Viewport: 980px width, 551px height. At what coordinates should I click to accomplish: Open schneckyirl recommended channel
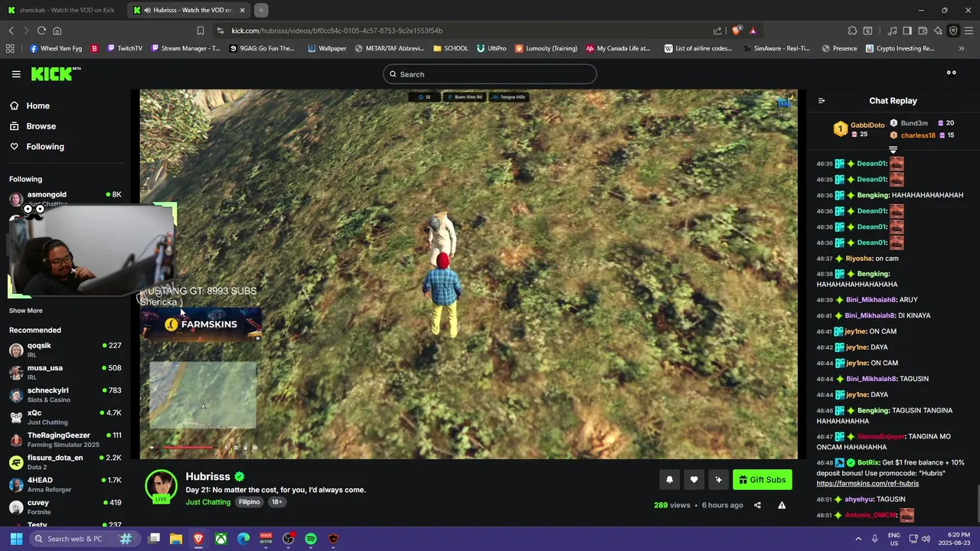(x=65, y=395)
